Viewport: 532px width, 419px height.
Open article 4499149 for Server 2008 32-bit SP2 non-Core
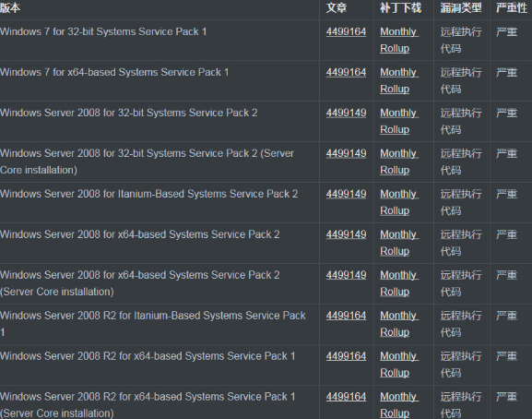pyautogui.click(x=346, y=113)
